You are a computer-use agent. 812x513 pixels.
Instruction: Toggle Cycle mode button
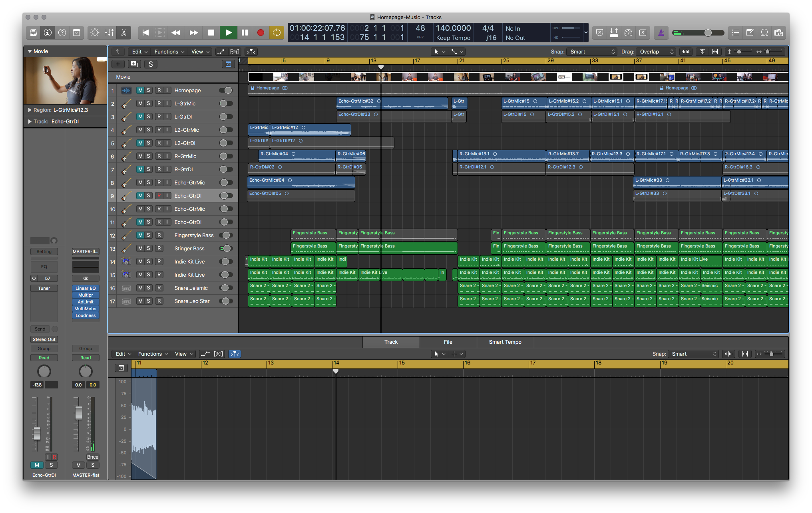point(277,33)
